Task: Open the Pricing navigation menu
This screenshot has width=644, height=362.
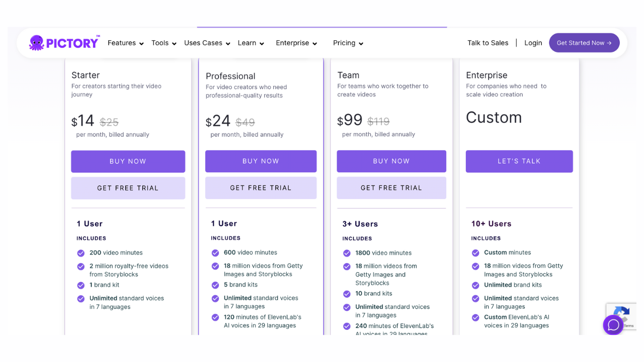Action: pyautogui.click(x=348, y=43)
